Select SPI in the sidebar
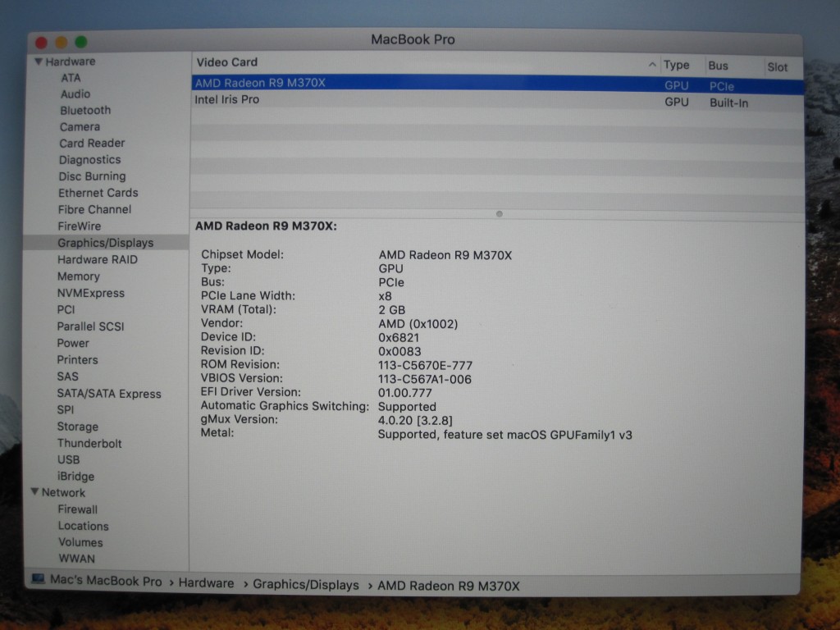840x630 pixels. 66,410
